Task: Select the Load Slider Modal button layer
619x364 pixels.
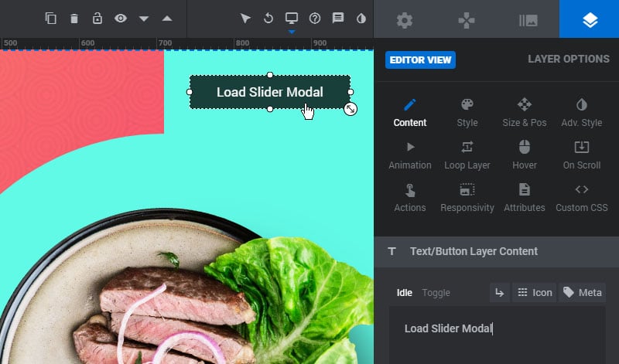Action: click(270, 92)
